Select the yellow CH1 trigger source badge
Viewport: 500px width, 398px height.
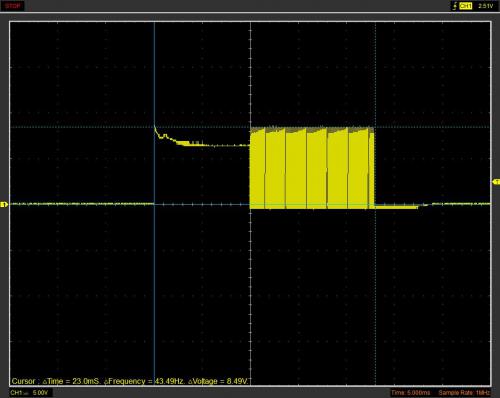[466, 6]
